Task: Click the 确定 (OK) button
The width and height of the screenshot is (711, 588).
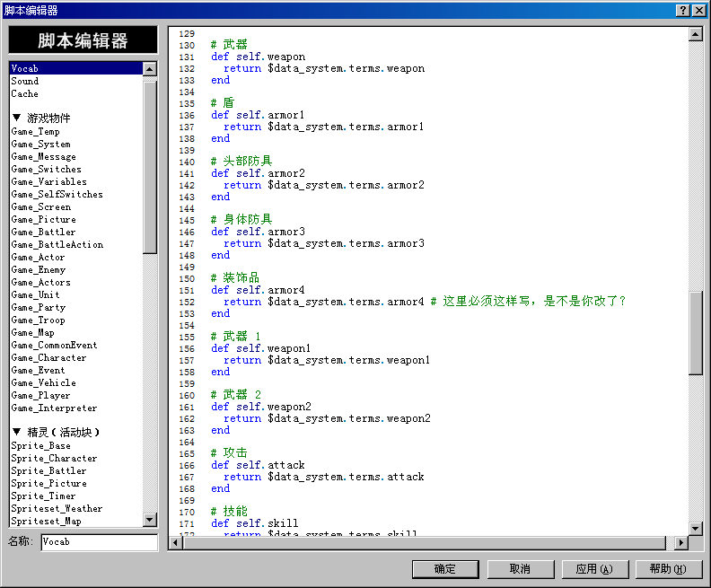Action: (x=445, y=569)
